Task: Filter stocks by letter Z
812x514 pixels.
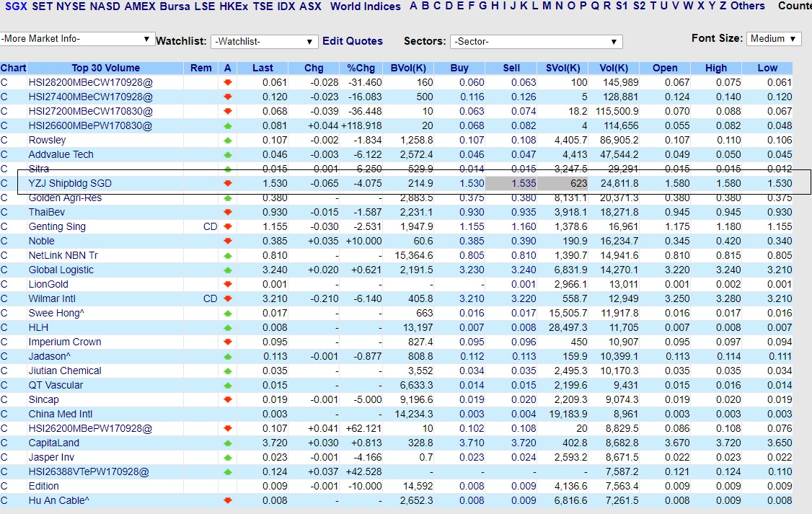Action: point(723,6)
